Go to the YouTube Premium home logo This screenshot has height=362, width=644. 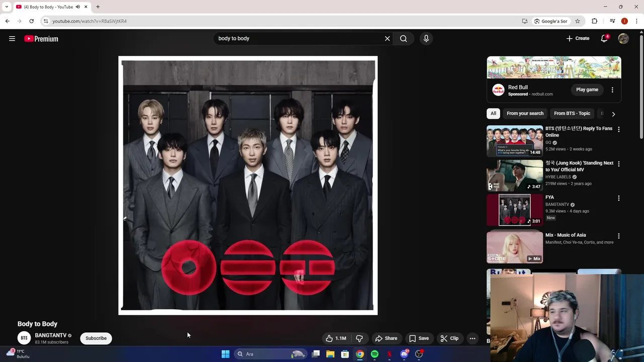[41, 39]
